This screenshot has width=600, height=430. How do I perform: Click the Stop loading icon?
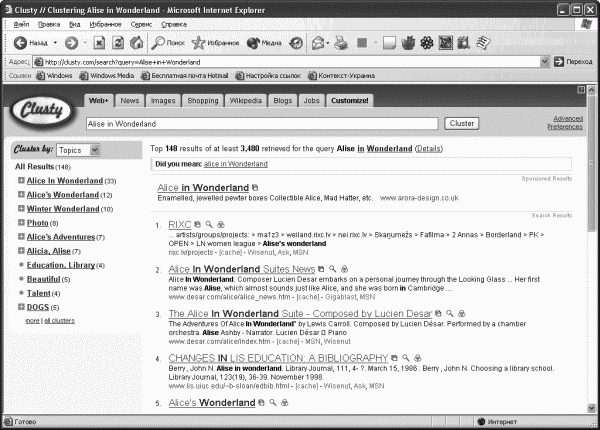(99, 43)
